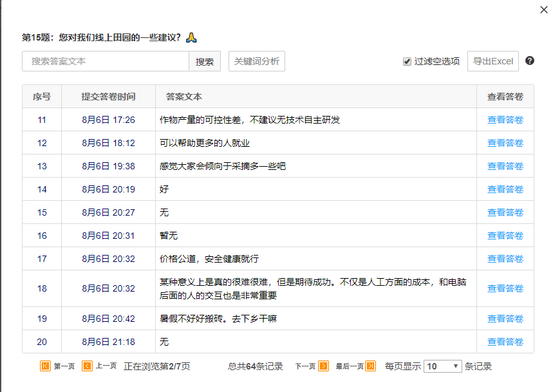553x392 pixels.
Task: Open the records per page dropdown
Action: coord(443,366)
